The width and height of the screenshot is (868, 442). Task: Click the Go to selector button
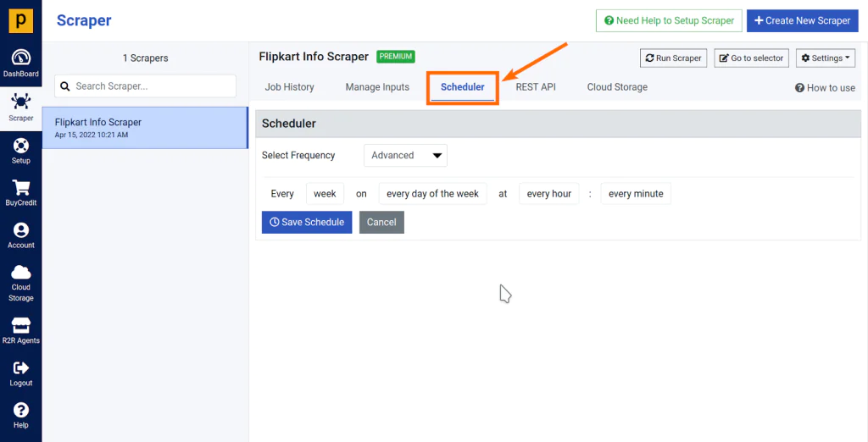click(751, 58)
